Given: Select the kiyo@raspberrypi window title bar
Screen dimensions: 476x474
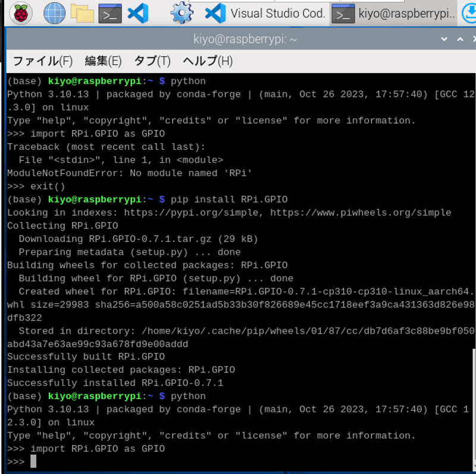Looking at the screenshot, I should coord(238,39).
